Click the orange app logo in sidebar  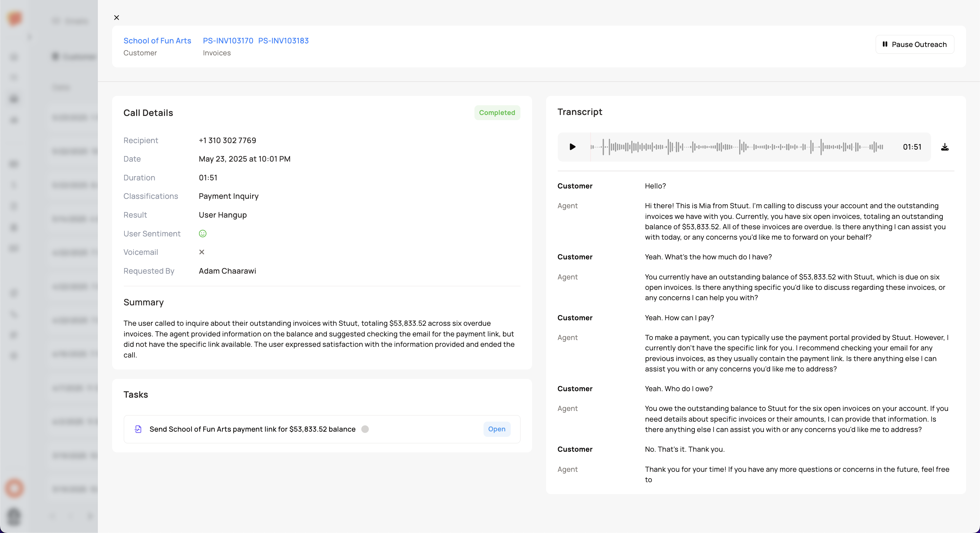click(x=15, y=18)
